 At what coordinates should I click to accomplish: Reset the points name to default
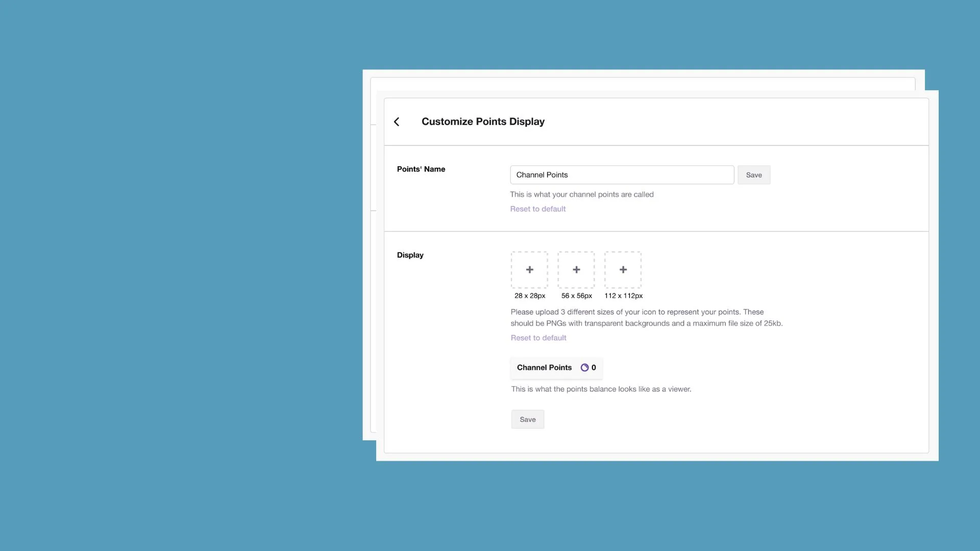pos(537,209)
